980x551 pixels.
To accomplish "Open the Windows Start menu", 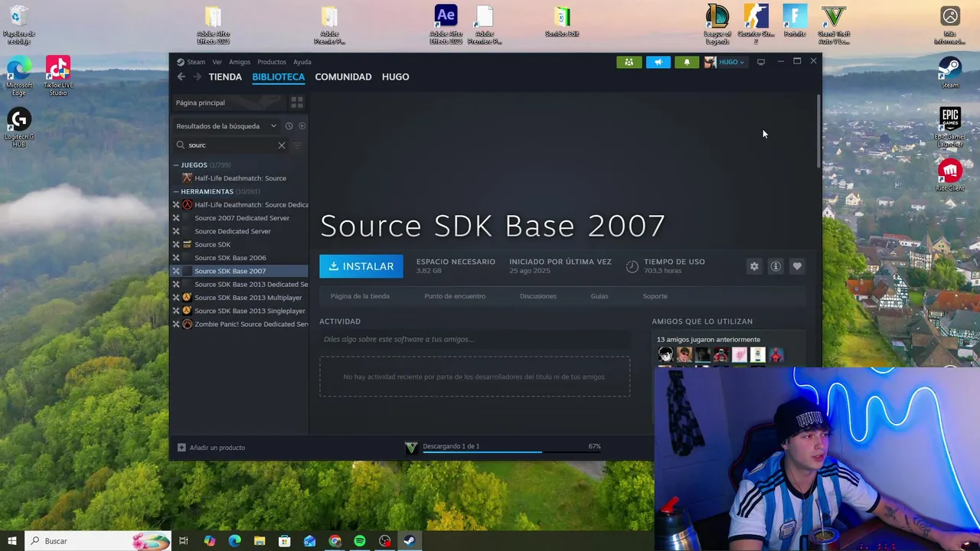I will (11, 541).
